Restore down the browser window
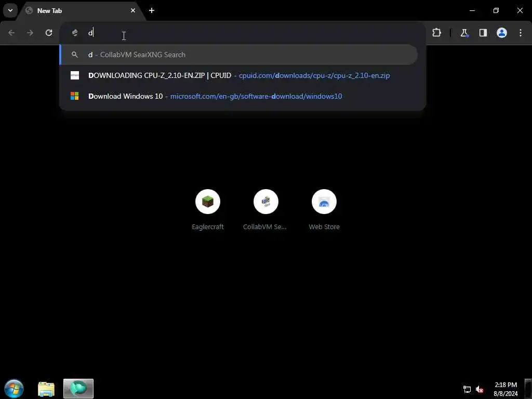The width and height of the screenshot is (532, 399). point(496,10)
